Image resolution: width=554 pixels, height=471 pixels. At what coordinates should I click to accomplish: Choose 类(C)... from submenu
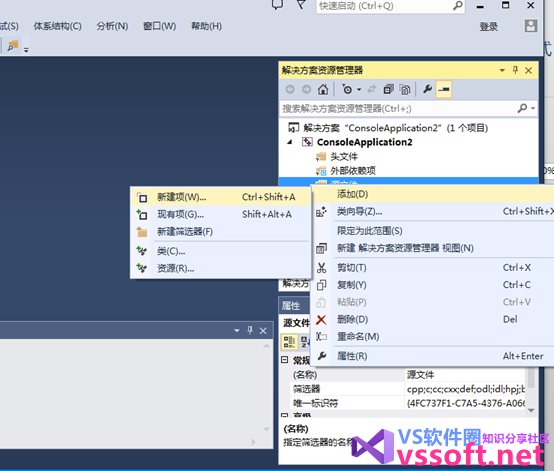coord(220,251)
